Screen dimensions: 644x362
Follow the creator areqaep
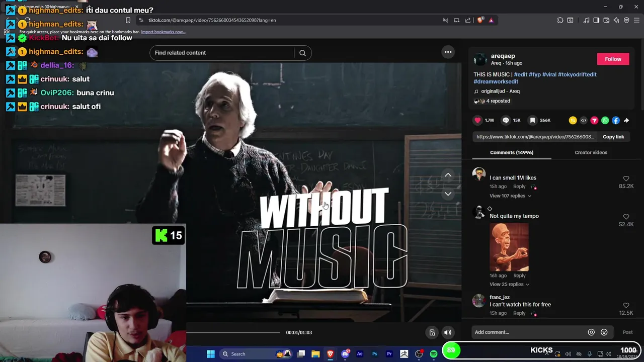point(613,59)
